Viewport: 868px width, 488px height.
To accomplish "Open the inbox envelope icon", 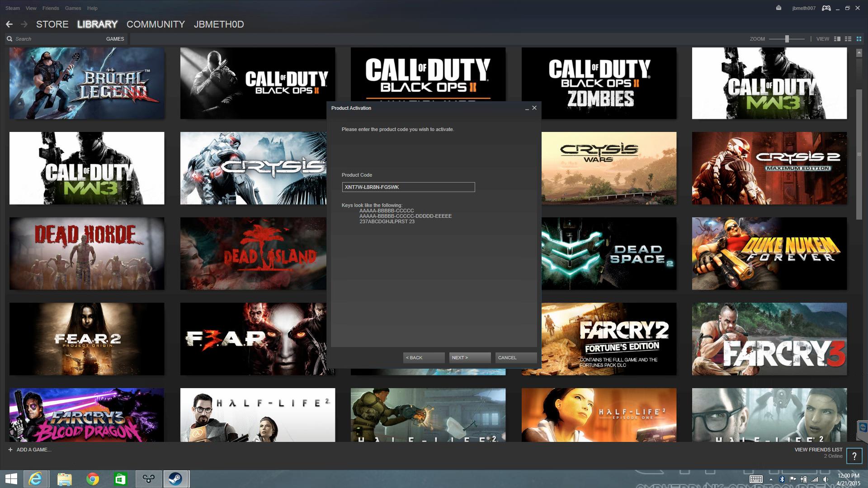I will pos(778,8).
